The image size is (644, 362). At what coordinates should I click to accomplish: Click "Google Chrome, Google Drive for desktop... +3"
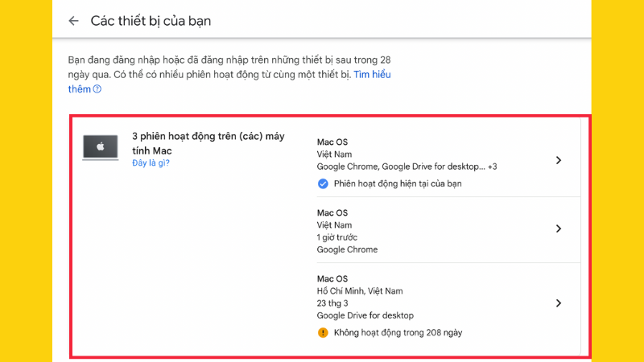pos(407,167)
